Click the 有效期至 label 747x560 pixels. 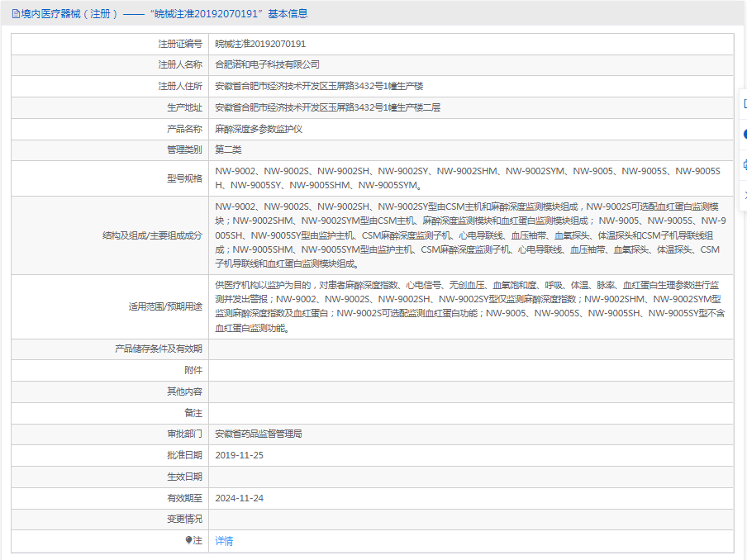point(184,498)
